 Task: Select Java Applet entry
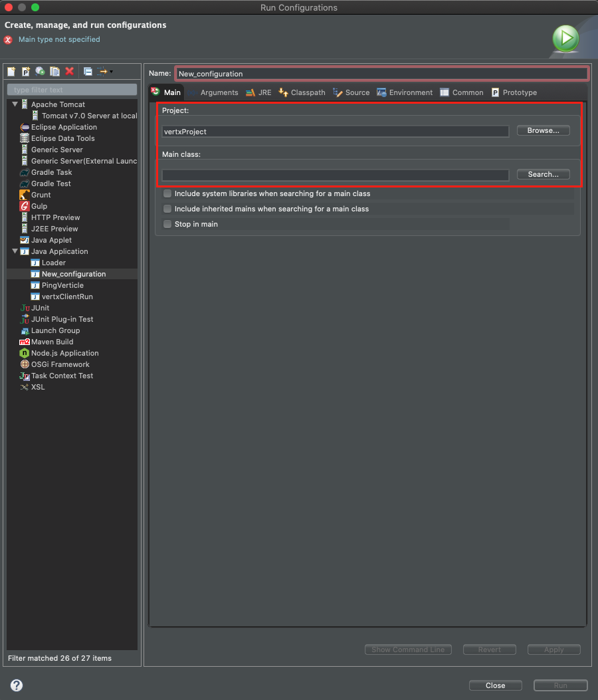click(46, 240)
